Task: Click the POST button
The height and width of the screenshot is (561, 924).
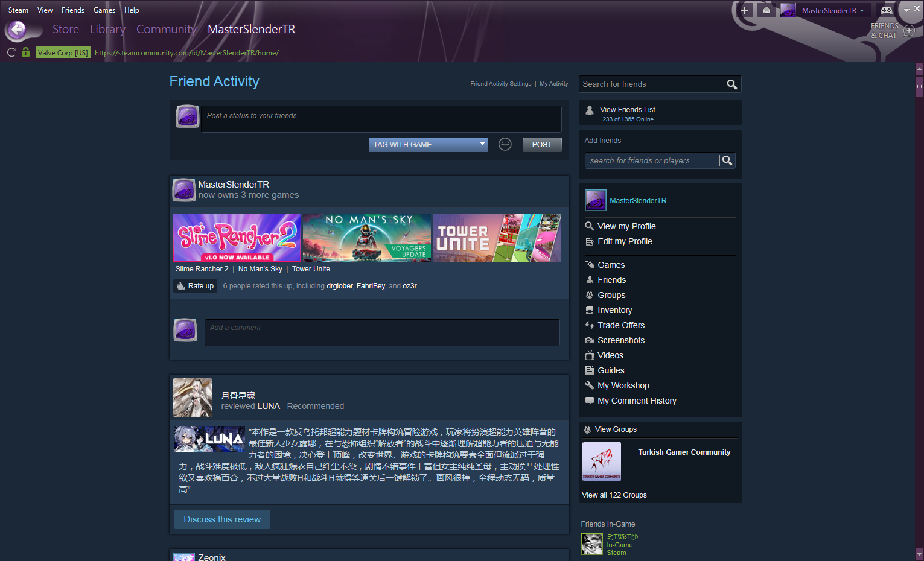Action: (x=542, y=145)
